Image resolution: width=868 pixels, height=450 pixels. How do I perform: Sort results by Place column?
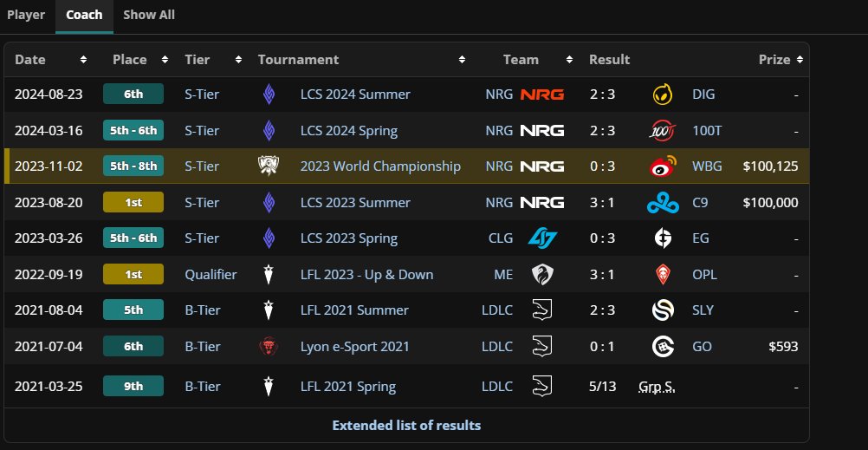point(165,60)
